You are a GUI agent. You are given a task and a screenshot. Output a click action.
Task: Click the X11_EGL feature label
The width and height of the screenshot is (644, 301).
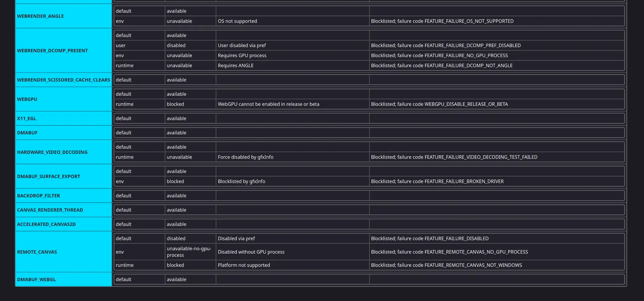27,119
